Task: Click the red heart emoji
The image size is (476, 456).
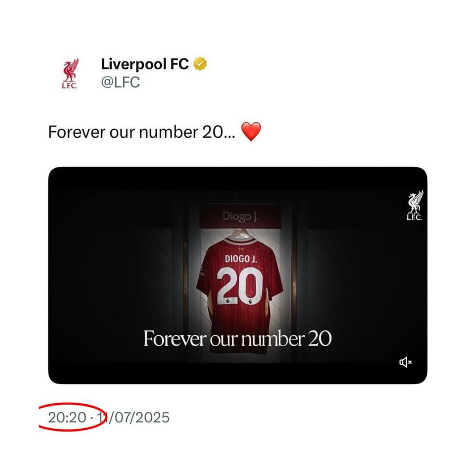Action: tap(251, 132)
